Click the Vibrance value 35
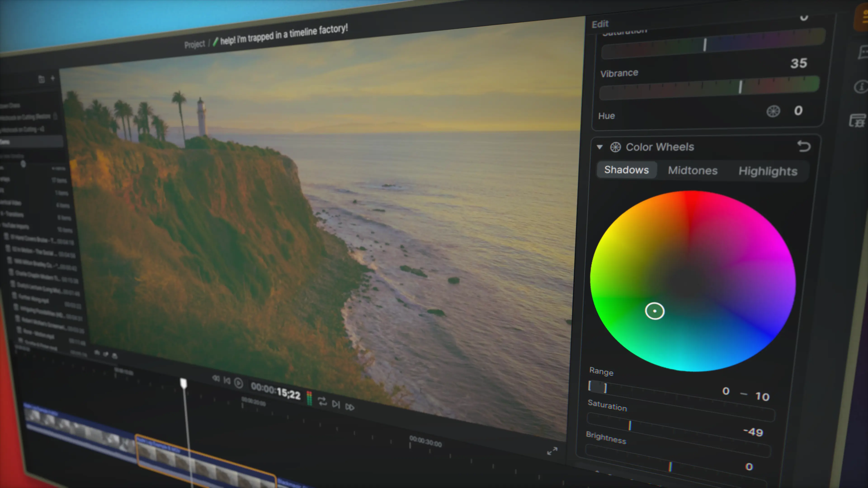The image size is (868, 488). click(x=799, y=63)
